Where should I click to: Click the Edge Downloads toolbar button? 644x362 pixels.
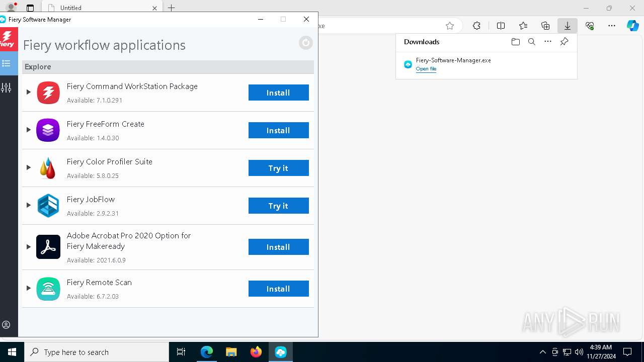point(567,26)
